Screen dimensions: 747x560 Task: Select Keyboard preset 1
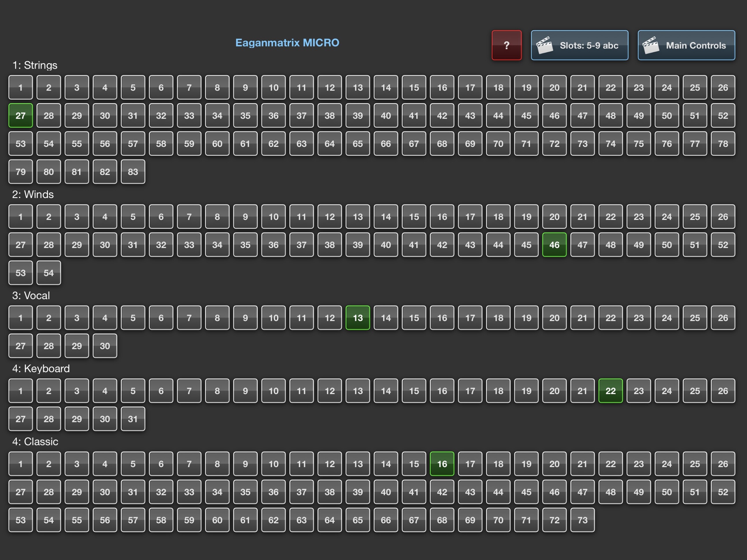click(x=21, y=391)
